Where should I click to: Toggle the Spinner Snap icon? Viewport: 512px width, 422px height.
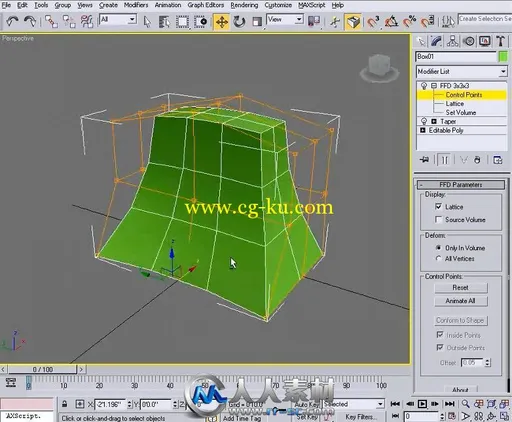(427, 22)
